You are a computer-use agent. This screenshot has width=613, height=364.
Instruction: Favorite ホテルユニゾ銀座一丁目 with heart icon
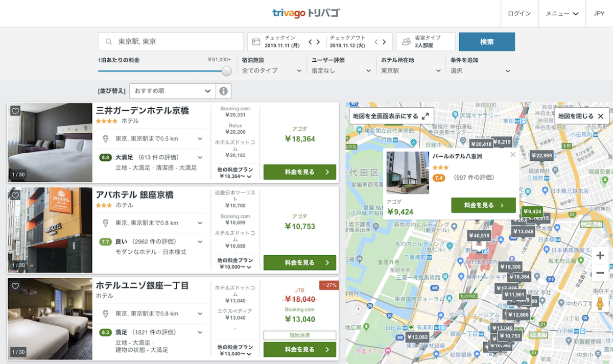point(15,286)
